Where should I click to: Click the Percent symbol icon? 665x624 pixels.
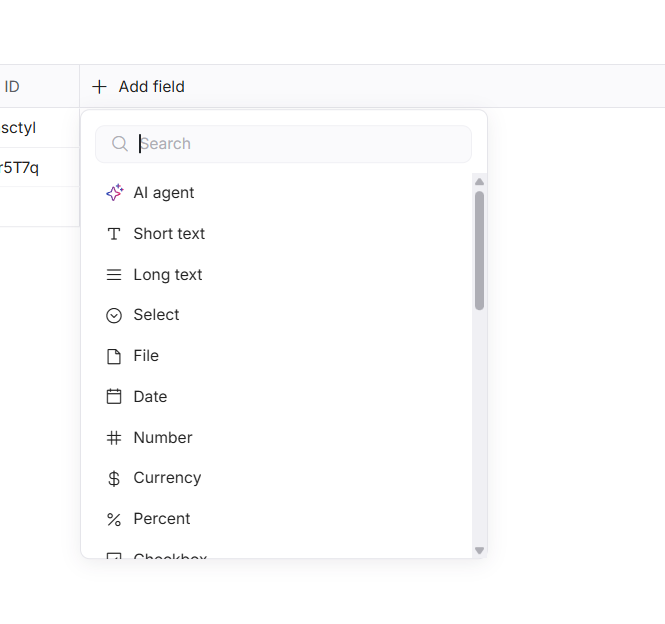(114, 519)
